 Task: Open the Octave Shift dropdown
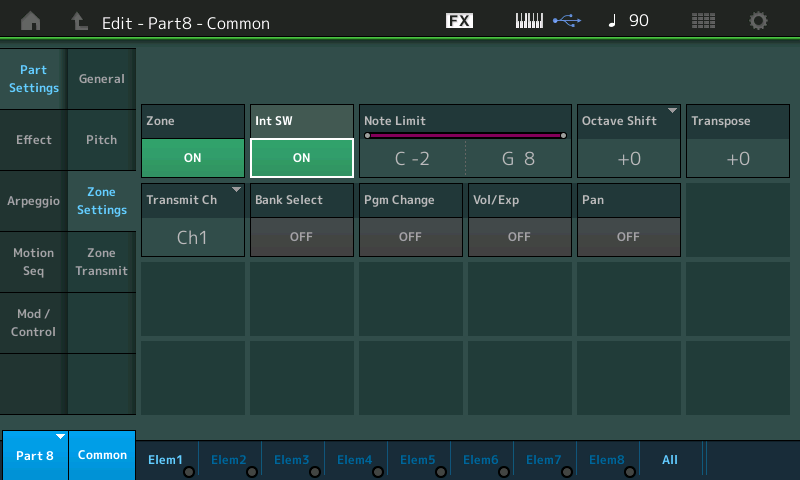tap(629, 140)
